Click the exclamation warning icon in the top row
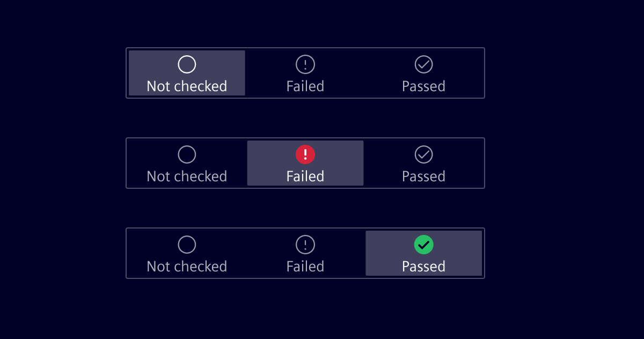The height and width of the screenshot is (339, 644). (305, 64)
